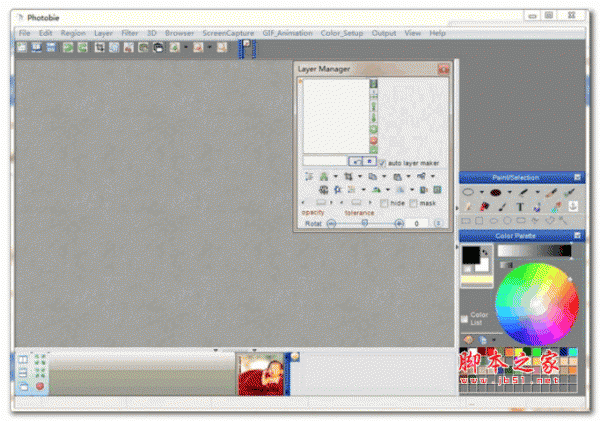Select the Text tool (T) in Paint/Selection
The image size is (600, 421).
(x=520, y=207)
